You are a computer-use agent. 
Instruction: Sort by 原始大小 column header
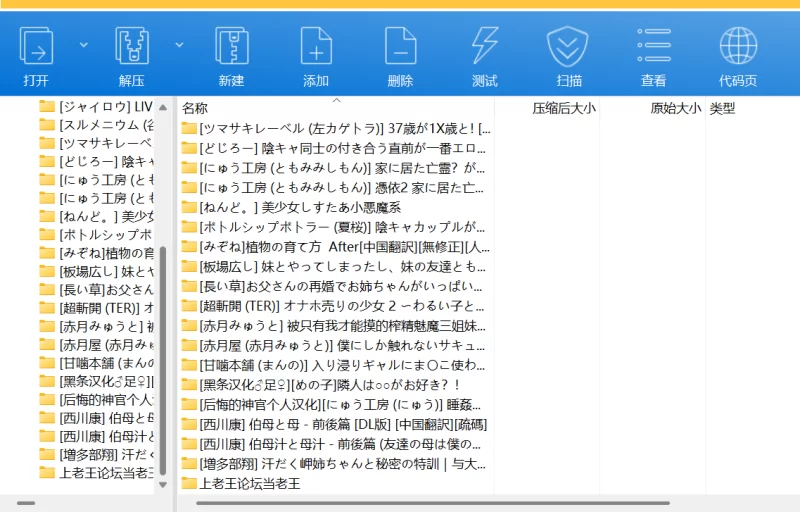675,108
